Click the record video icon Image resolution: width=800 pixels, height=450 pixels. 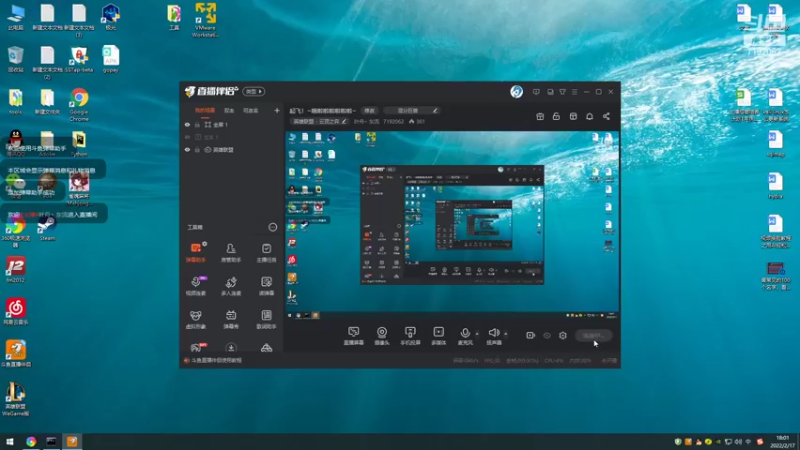pyautogui.click(x=531, y=335)
